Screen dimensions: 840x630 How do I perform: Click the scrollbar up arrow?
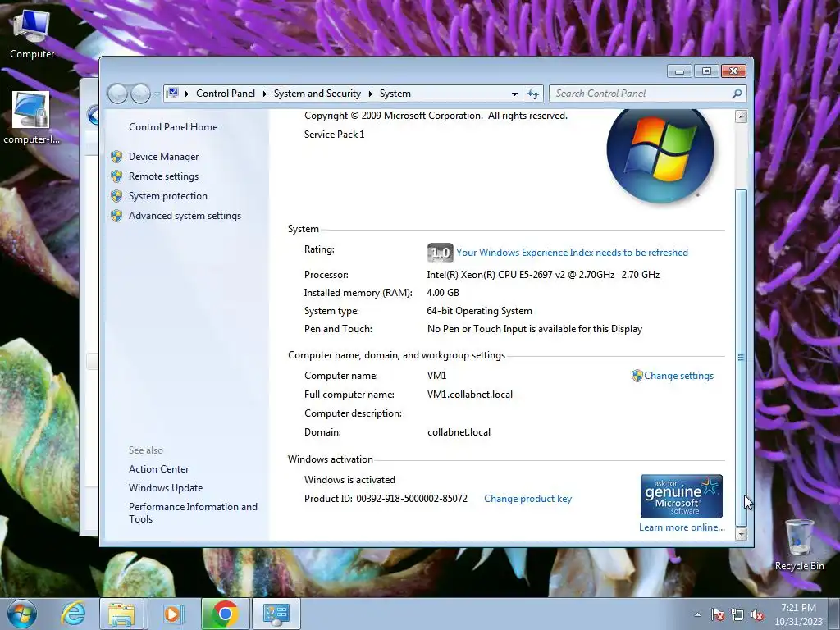pyautogui.click(x=742, y=116)
